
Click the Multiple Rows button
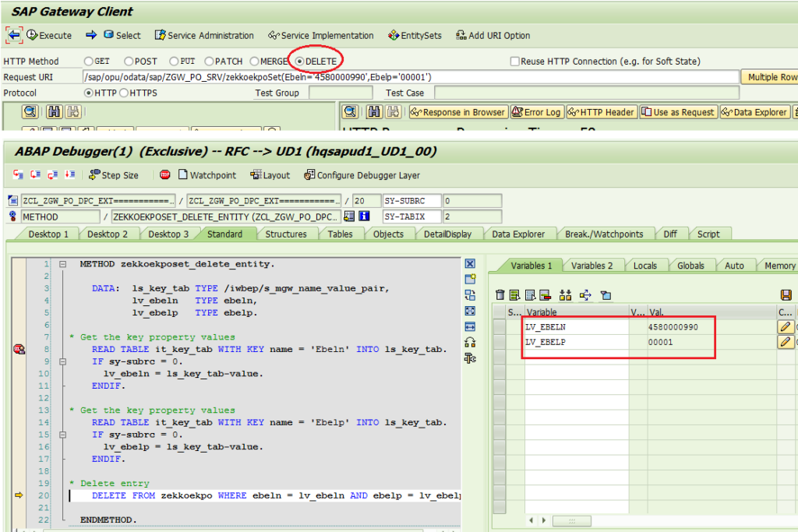(x=770, y=77)
